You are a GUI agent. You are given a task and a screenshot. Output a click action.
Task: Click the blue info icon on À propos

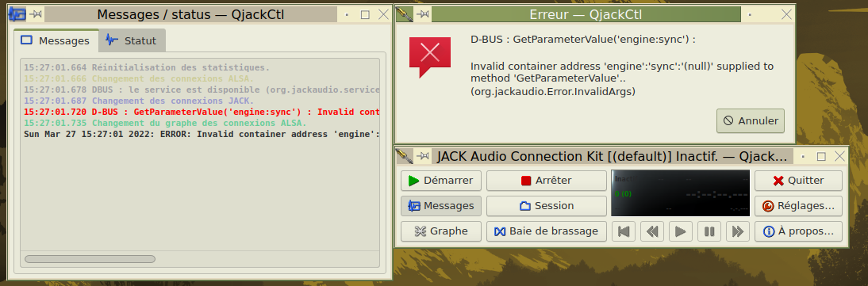[x=768, y=231]
